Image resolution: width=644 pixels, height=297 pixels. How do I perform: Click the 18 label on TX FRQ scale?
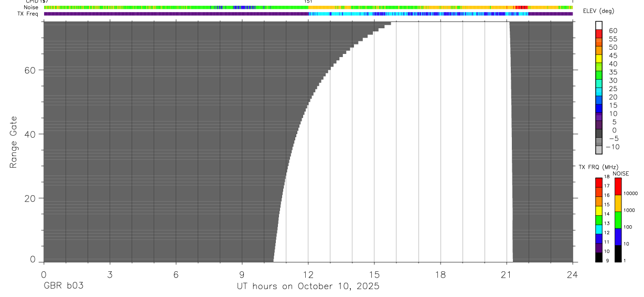coord(606,177)
